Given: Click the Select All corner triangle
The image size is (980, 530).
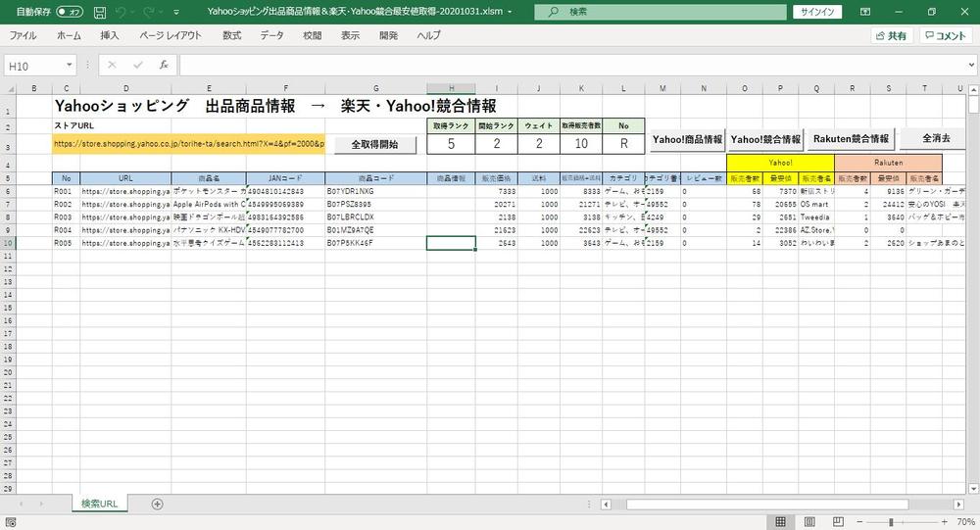Looking at the screenshot, I should [x=8, y=89].
